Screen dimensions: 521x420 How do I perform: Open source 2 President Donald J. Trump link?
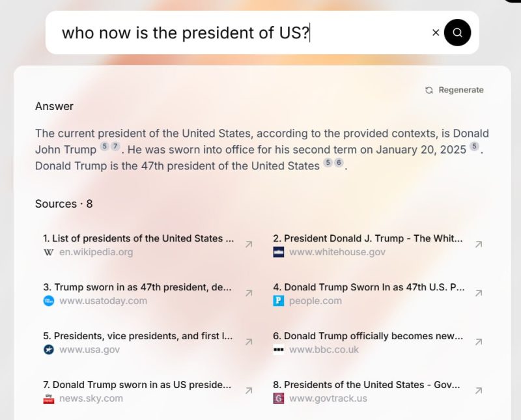pyautogui.click(x=368, y=238)
